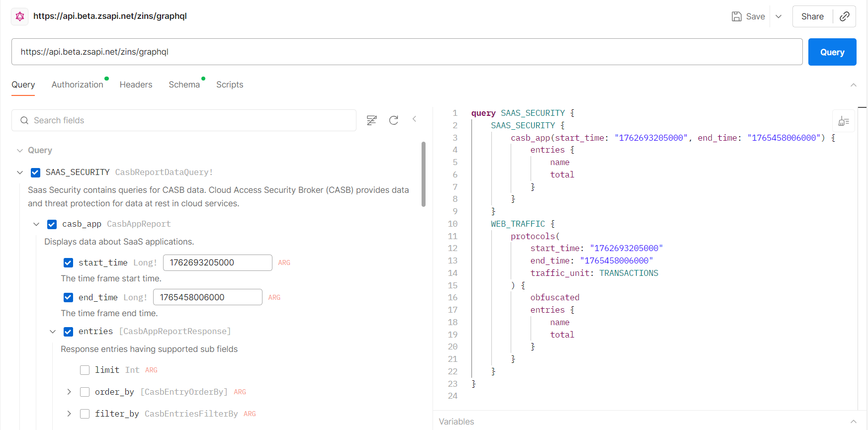Click the Save text label

(x=755, y=16)
